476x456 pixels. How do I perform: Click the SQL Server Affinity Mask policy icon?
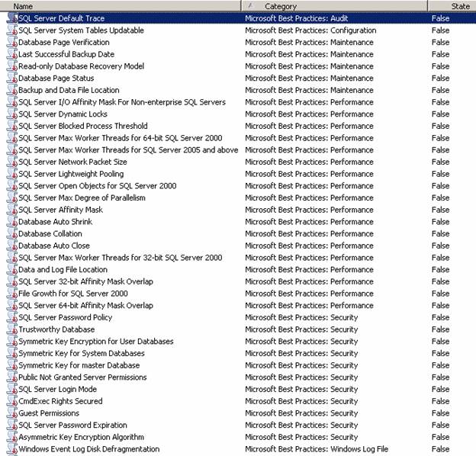click(x=12, y=210)
